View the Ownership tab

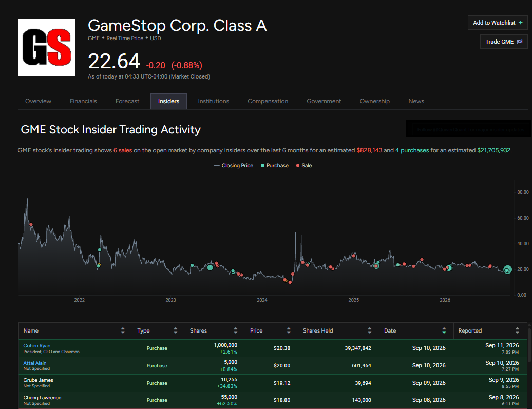tap(374, 101)
